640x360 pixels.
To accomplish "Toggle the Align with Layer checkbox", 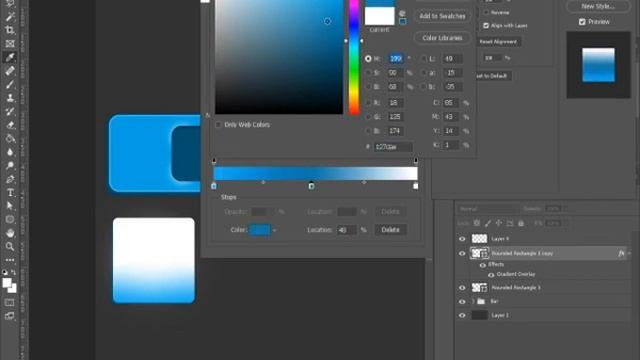I will coord(486,25).
